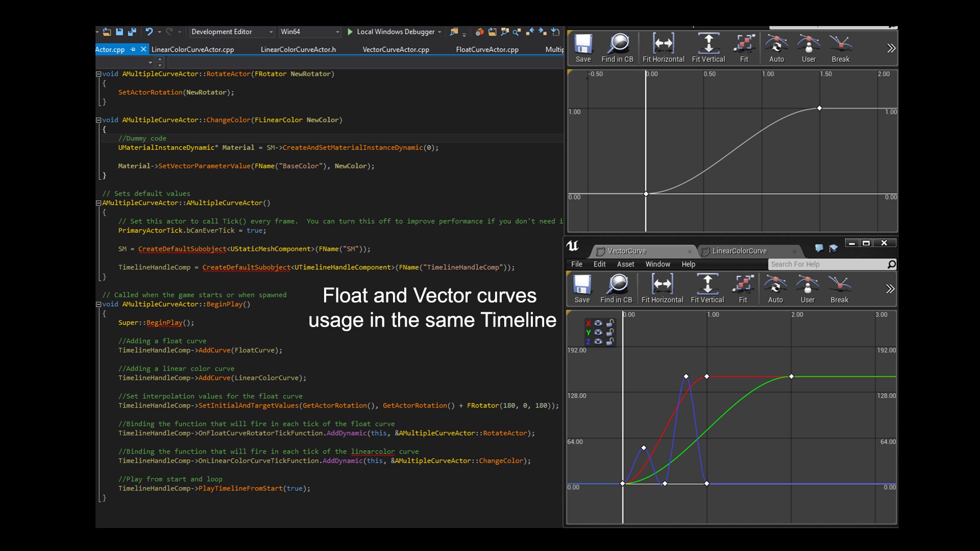Select the Save icon in the VectorCurve editor
The width and height of the screenshot is (980, 551).
click(x=581, y=288)
